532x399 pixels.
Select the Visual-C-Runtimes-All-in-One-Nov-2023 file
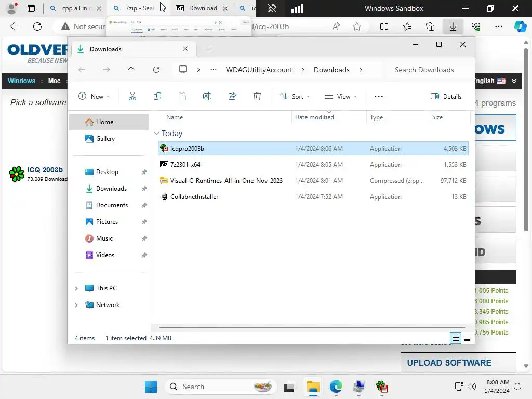tap(313, 181)
